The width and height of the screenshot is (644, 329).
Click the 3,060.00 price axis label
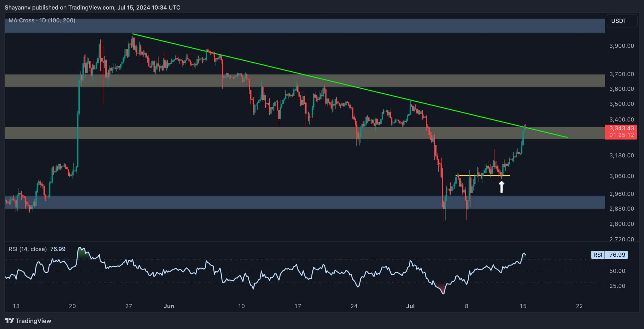tap(622, 176)
